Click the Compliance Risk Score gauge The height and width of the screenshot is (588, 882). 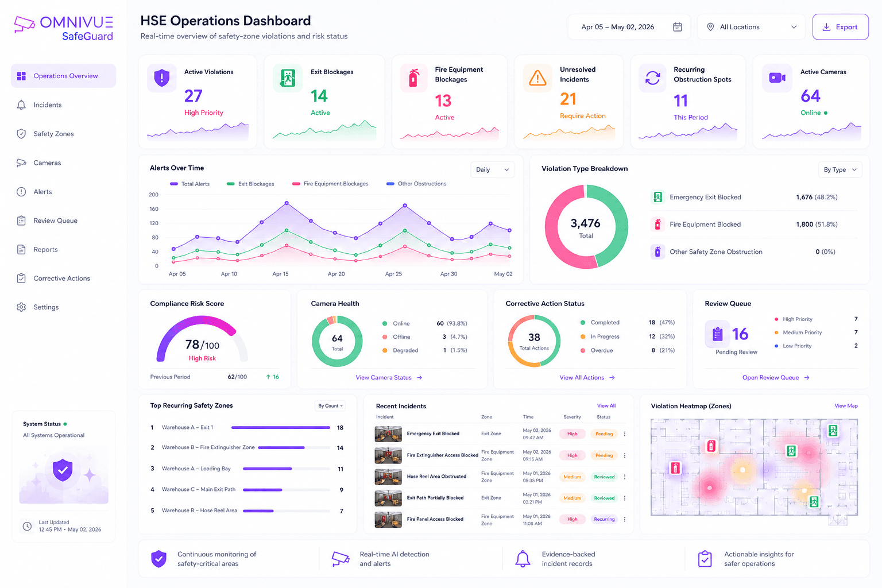[x=202, y=339]
